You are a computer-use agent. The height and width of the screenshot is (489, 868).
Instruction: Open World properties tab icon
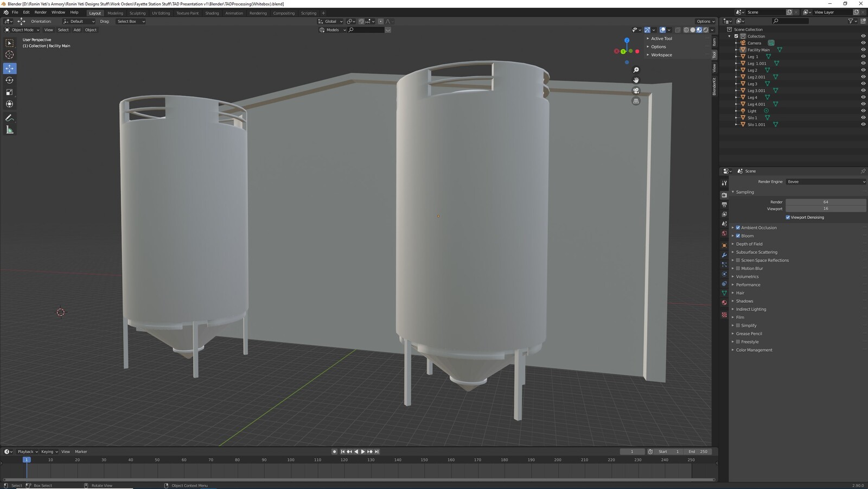pos(724,233)
